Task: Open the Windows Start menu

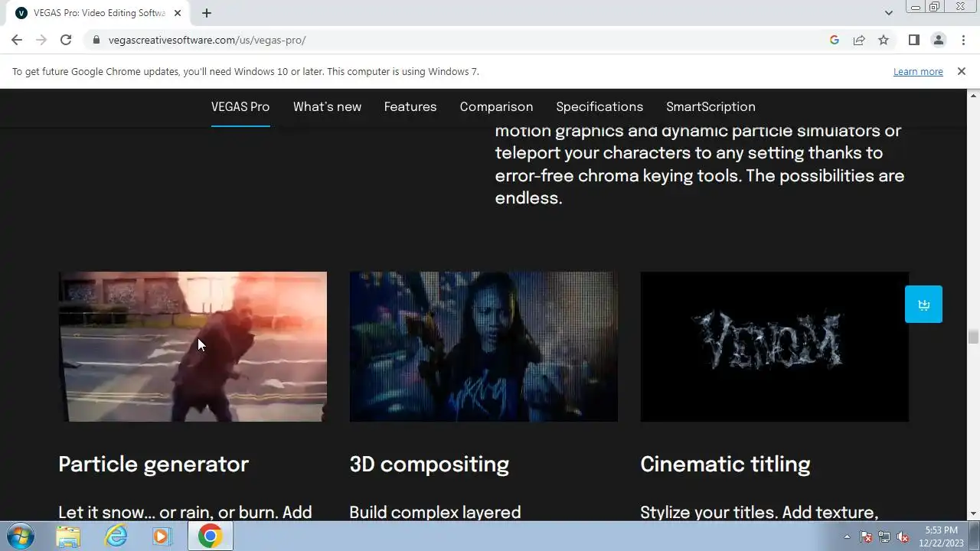Action: [x=20, y=536]
